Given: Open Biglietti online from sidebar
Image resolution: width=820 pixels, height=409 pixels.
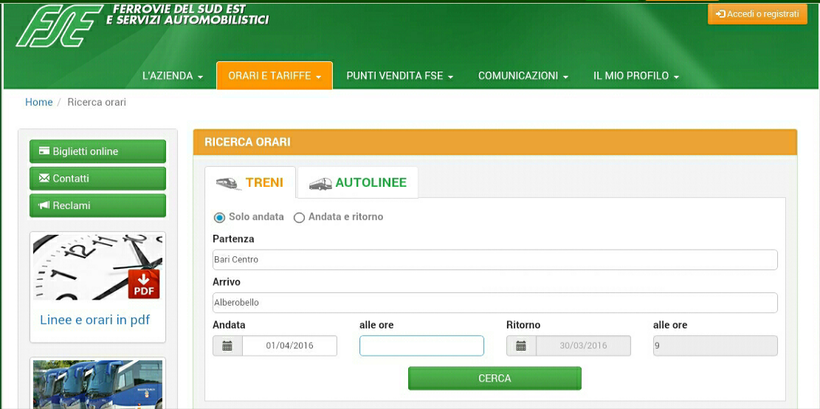Looking at the screenshot, I should [x=97, y=151].
